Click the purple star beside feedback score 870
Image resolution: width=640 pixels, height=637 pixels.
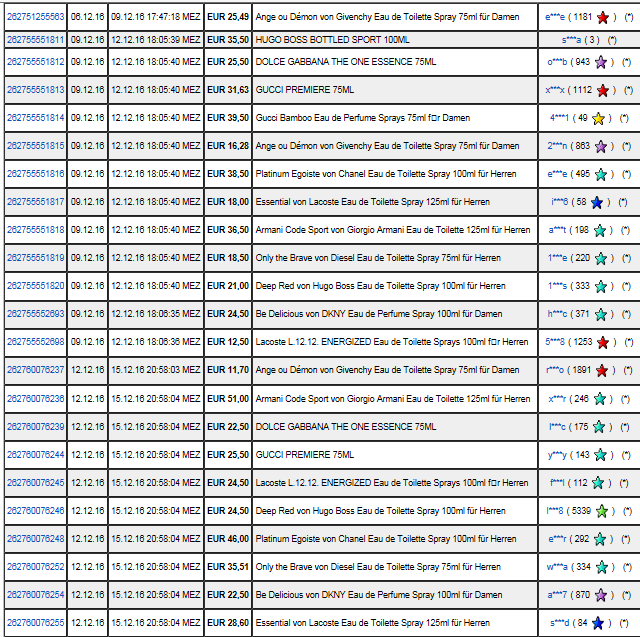[601, 595]
